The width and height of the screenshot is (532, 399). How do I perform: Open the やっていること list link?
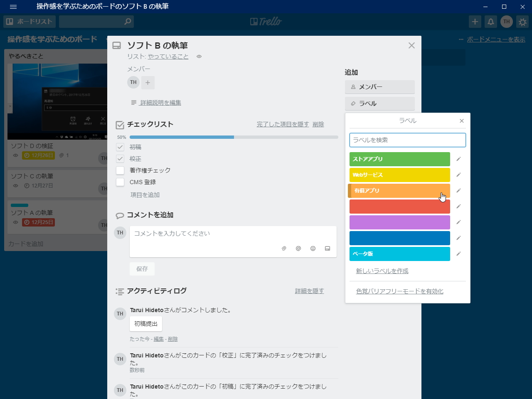[x=168, y=57]
